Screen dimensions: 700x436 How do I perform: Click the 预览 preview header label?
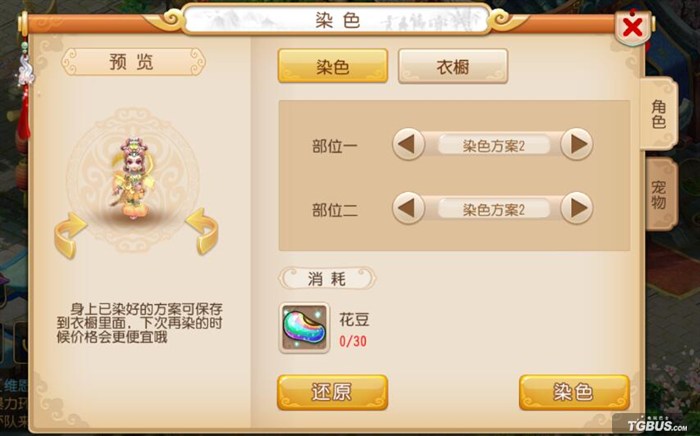click(x=133, y=62)
